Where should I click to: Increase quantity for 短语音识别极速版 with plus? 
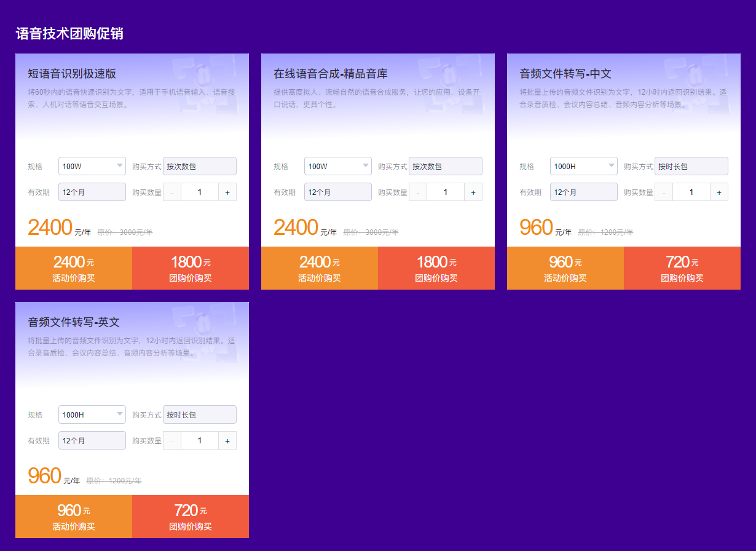pos(227,192)
